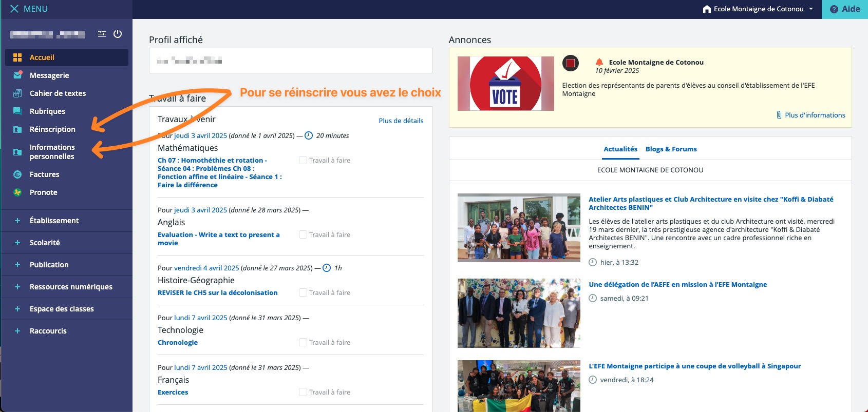Select Réinscription in the sidebar menu
Image resolution: width=868 pixels, height=412 pixels.
[52, 129]
